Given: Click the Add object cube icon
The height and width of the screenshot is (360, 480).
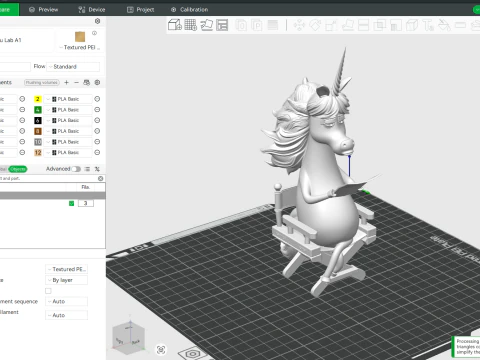Looking at the screenshot, I should point(175,25).
